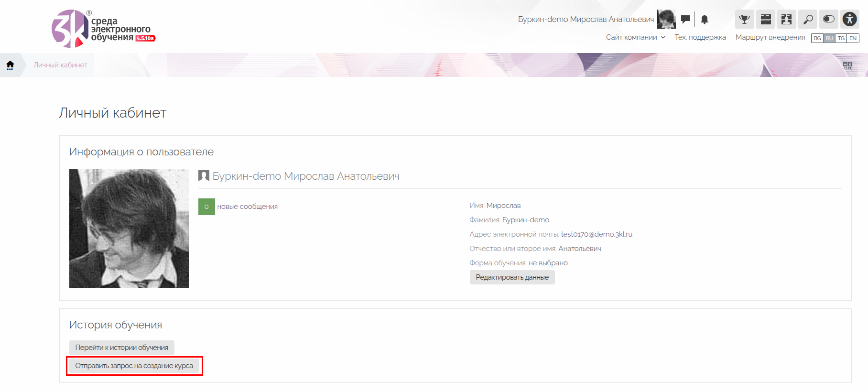Open the search magnifier icon
Viewport: 868px width, 392px height.
pos(808,19)
